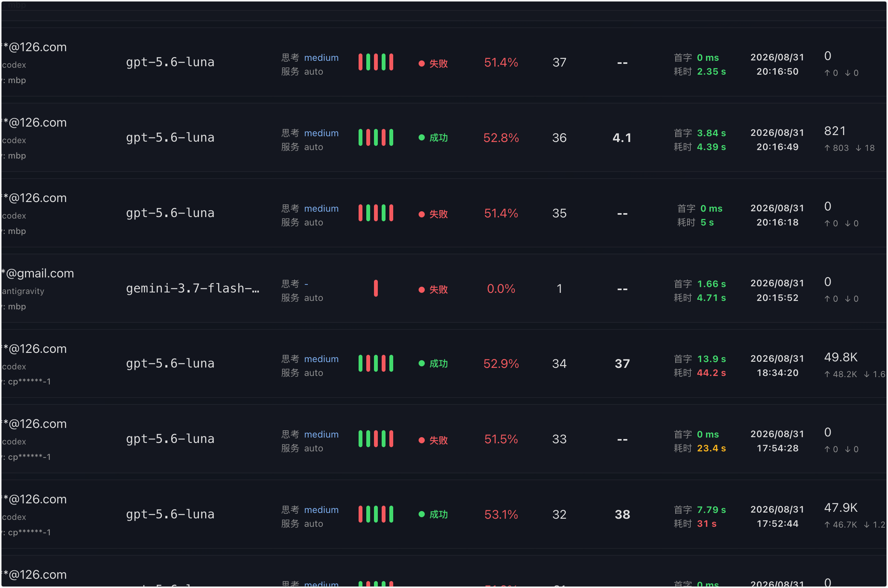Click the 49.8K total tokens value

841,357
